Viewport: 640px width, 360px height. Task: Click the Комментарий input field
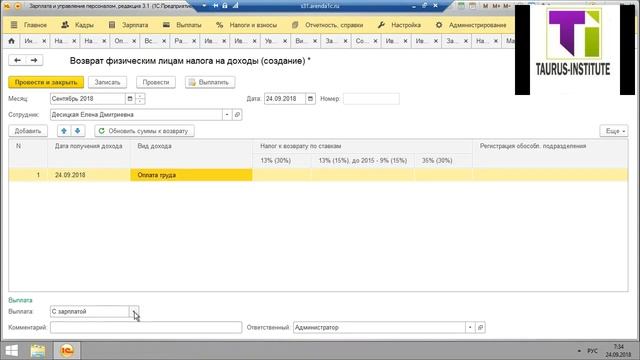click(x=146, y=327)
